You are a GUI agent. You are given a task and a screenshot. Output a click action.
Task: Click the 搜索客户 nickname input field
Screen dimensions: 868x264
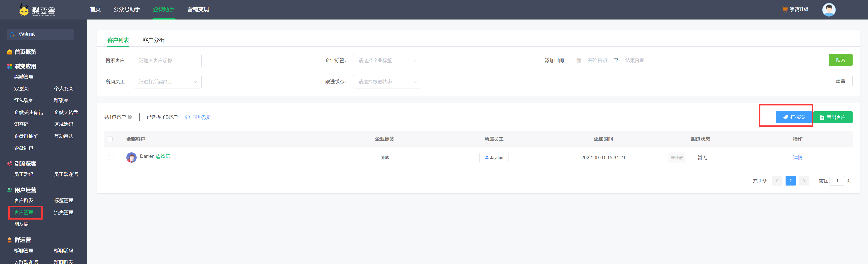pyautogui.click(x=167, y=60)
